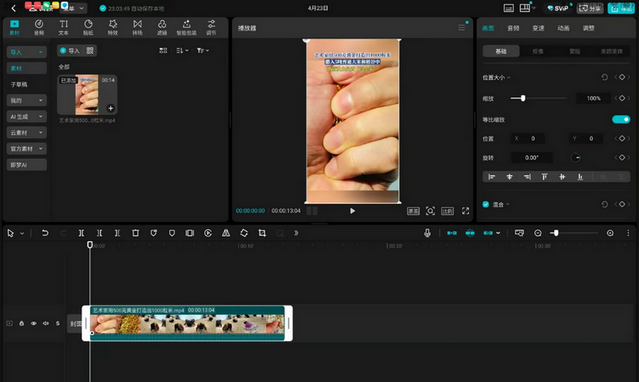Mute the track with speaker icon

pyautogui.click(x=46, y=323)
